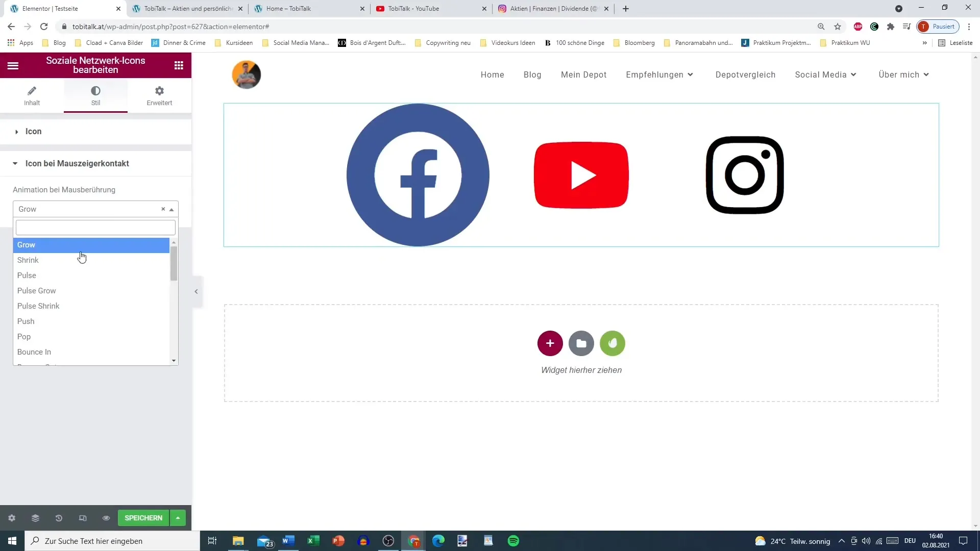Click the site logo avatar
This screenshot has height=551, width=980.
tap(247, 74)
